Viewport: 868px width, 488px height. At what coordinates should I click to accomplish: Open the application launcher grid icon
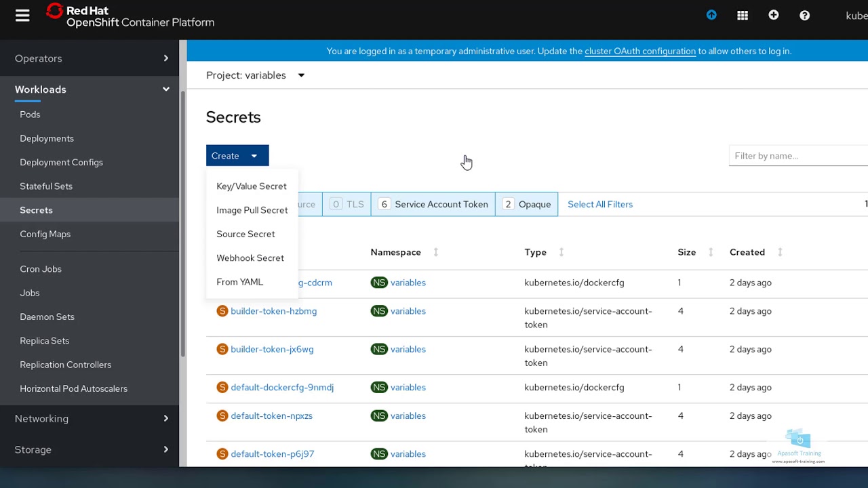(x=743, y=16)
